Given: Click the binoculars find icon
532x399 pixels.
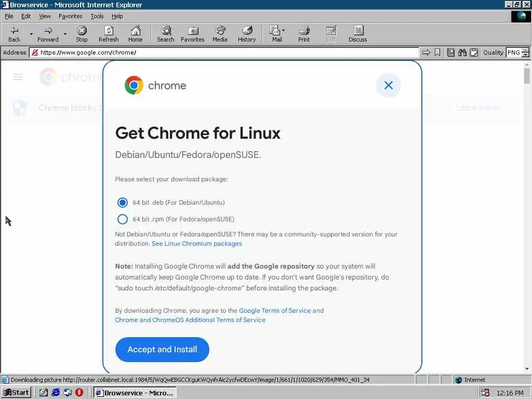Looking at the screenshot, I should [462, 52].
